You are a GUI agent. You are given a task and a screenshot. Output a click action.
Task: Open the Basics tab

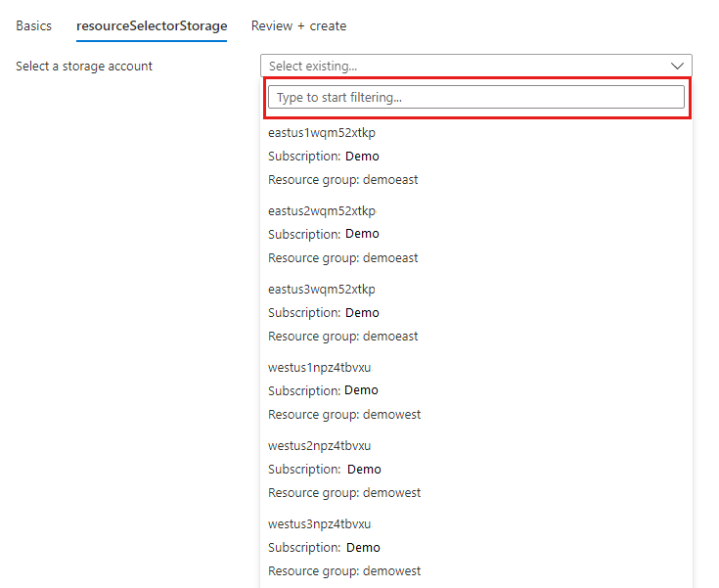(33, 25)
